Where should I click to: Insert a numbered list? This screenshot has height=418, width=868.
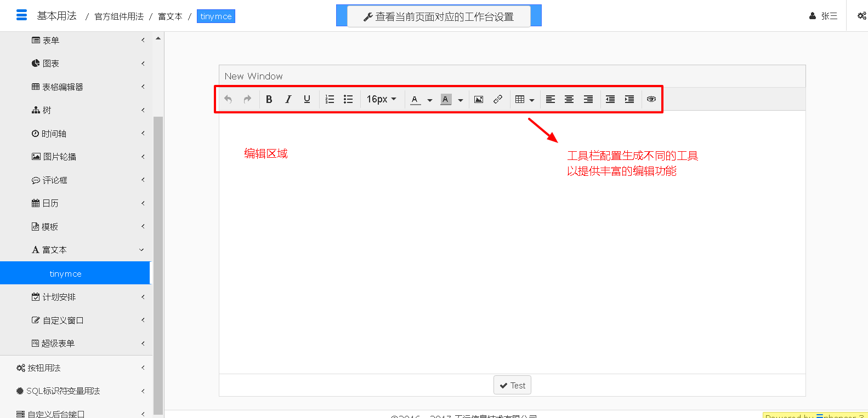click(330, 99)
